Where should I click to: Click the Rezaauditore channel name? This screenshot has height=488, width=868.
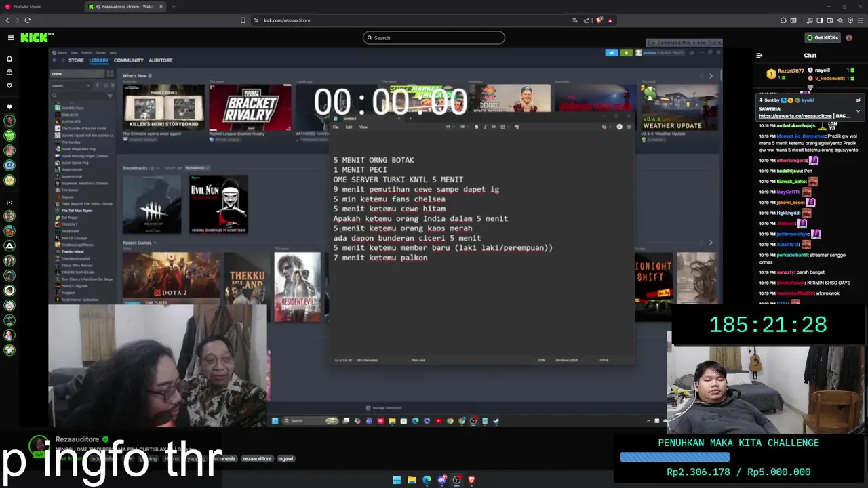[x=77, y=439]
